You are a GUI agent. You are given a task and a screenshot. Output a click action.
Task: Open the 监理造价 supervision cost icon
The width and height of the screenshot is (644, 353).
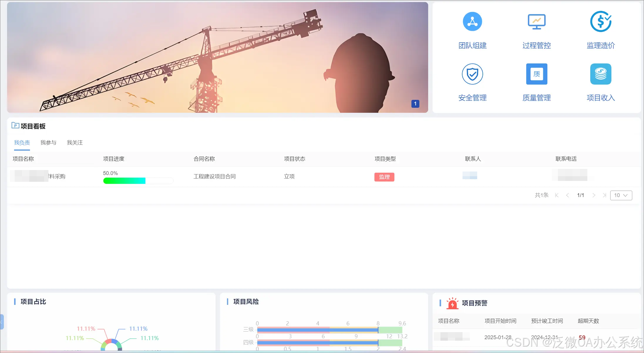tap(601, 21)
